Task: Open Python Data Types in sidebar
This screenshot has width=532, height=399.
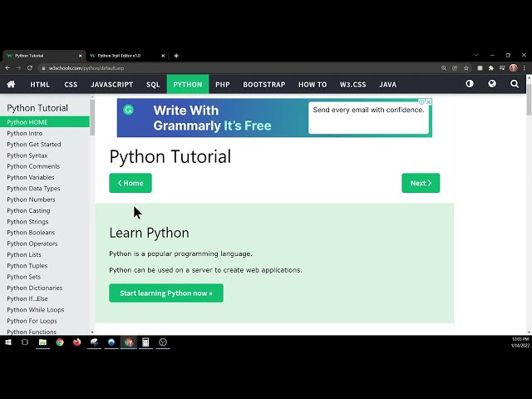Action: pos(33,189)
